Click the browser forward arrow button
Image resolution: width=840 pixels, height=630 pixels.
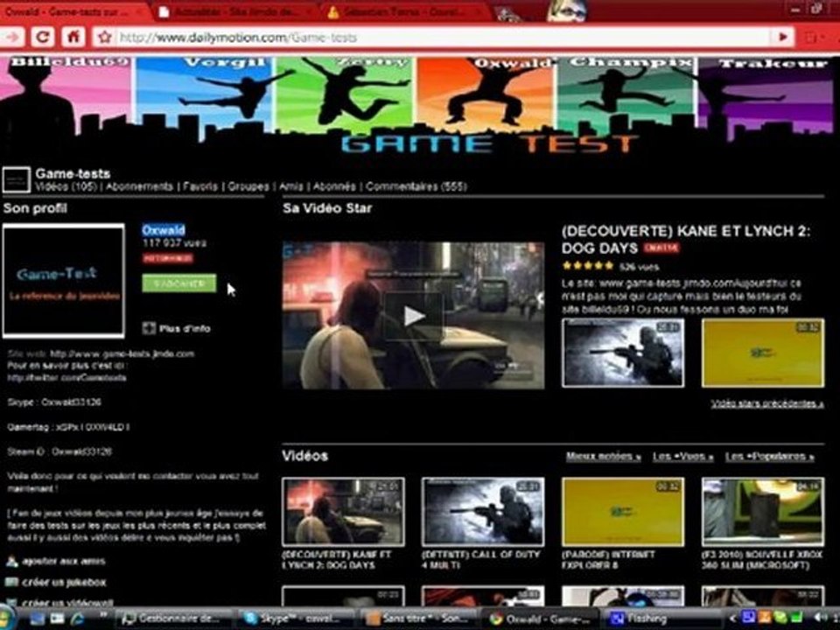point(11,37)
